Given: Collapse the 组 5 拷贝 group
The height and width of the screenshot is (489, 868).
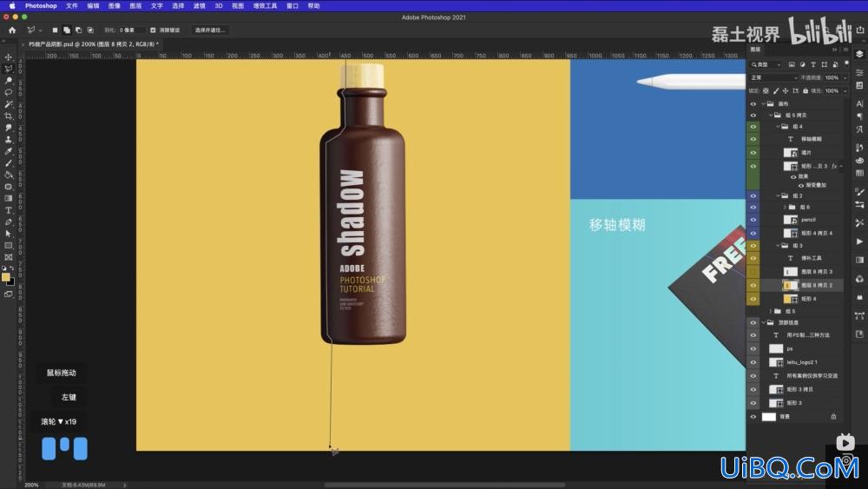Looking at the screenshot, I should pyautogui.click(x=771, y=116).
